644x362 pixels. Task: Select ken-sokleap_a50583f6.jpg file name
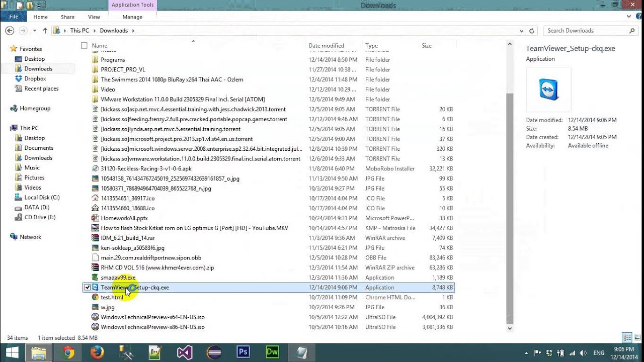pos(132,248)
